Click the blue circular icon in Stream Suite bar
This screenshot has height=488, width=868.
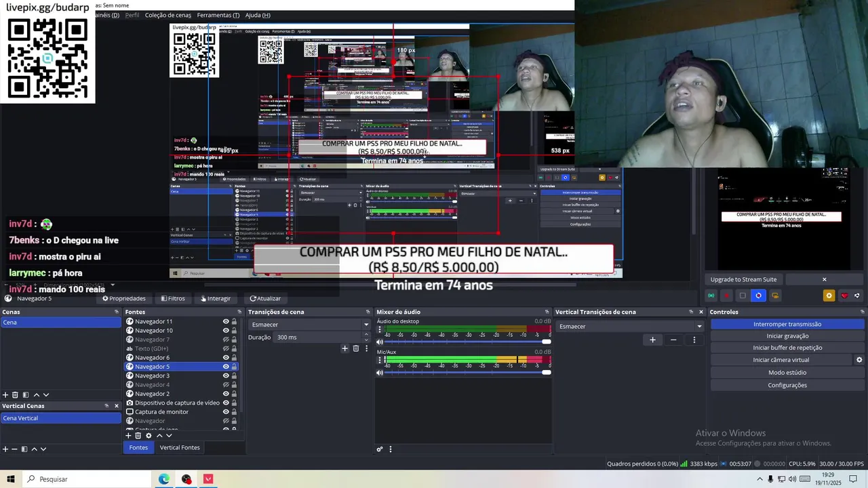[x=759, y=296]
